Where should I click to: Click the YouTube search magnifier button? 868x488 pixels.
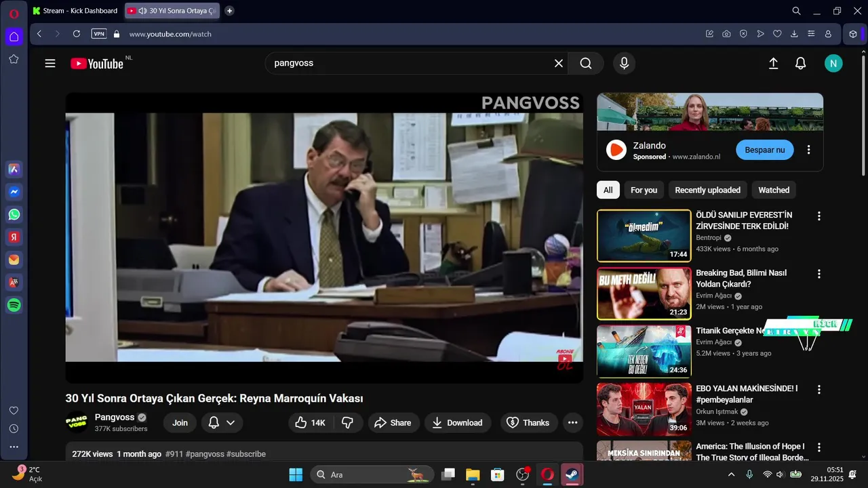tap(586, 63)
